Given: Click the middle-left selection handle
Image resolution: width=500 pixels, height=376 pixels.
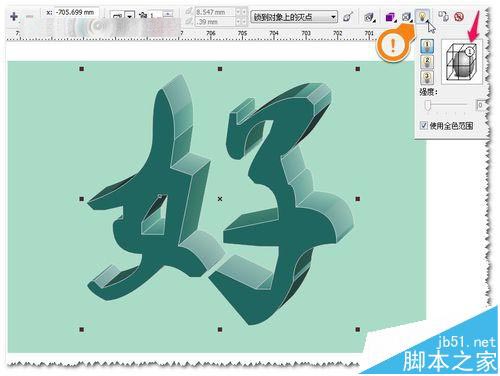Looking at the screenshot, I should (x=82, y=199).
